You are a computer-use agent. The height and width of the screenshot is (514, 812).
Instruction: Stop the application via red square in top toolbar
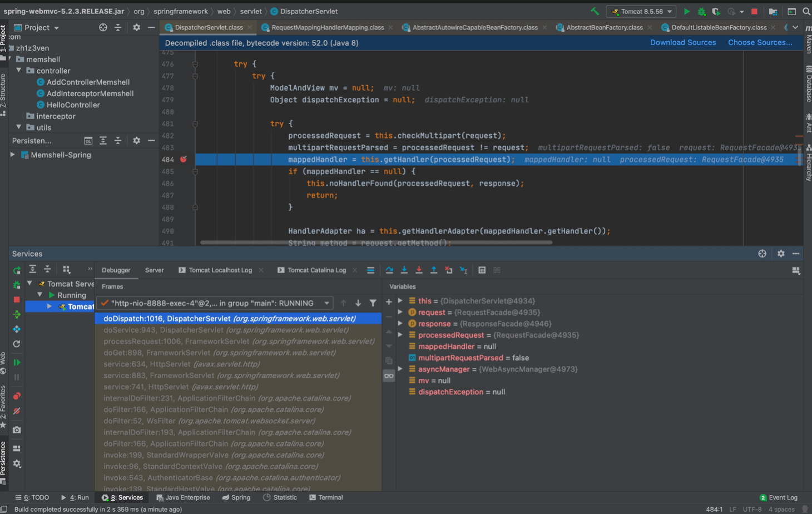click(754, 11)
